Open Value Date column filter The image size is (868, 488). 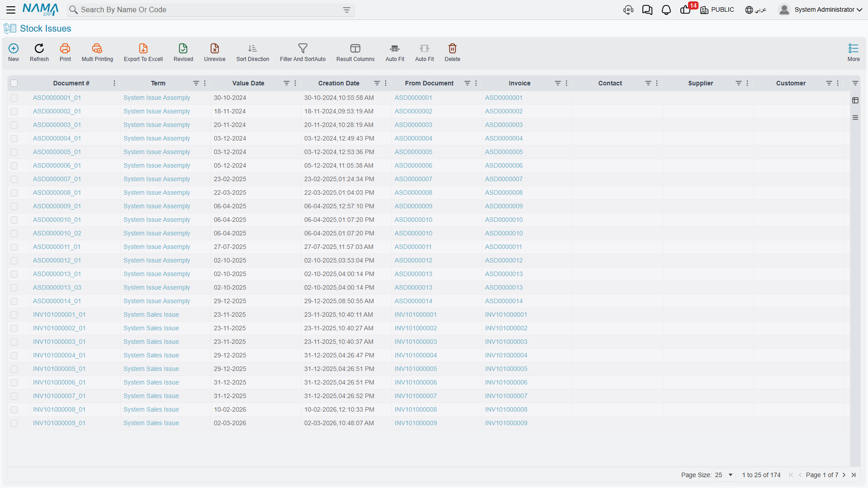click(x=287, y=83)
